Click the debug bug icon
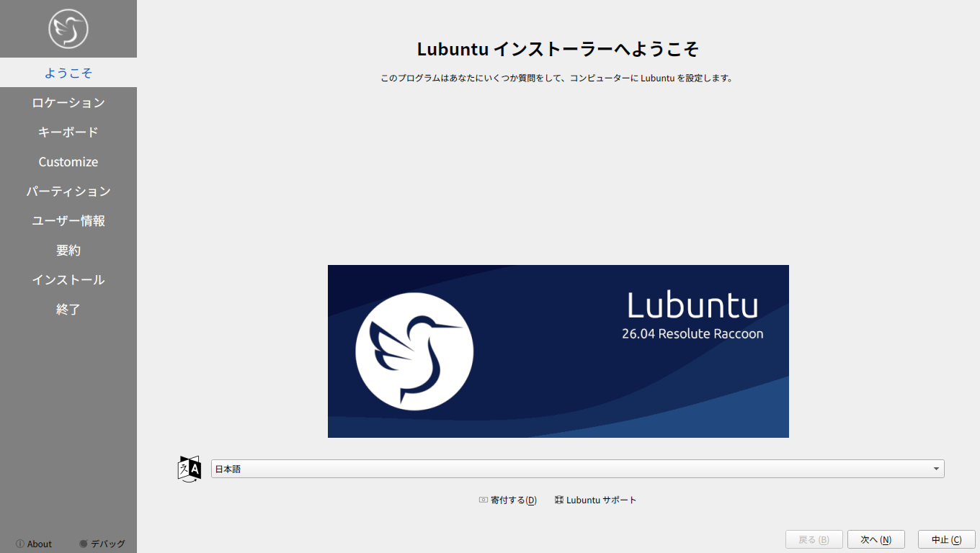The height and width of the screenshot is (553, 980). 84,544
